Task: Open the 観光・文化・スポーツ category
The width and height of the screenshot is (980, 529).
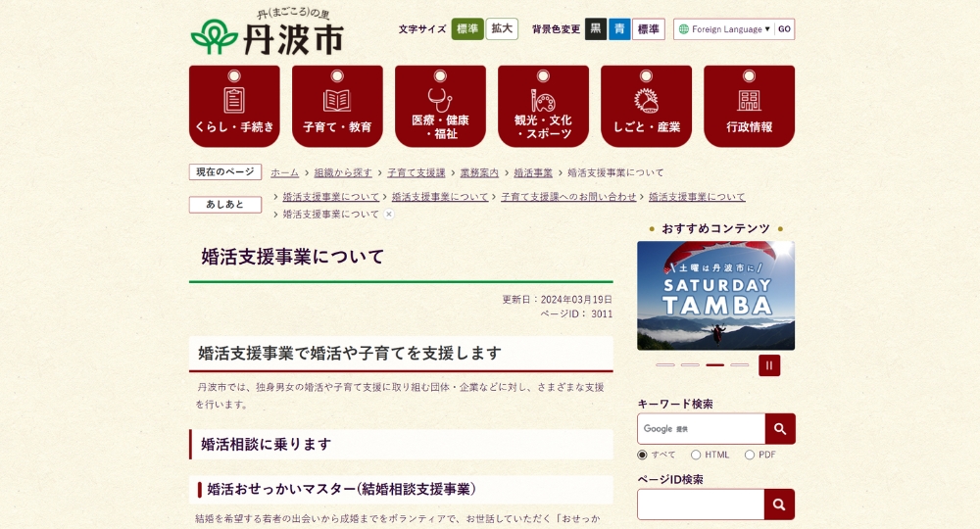Action: 543,106
